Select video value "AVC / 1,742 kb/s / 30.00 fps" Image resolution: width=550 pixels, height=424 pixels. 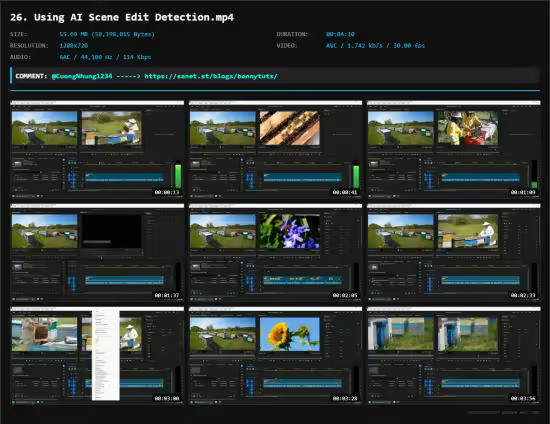click(375, 46)
